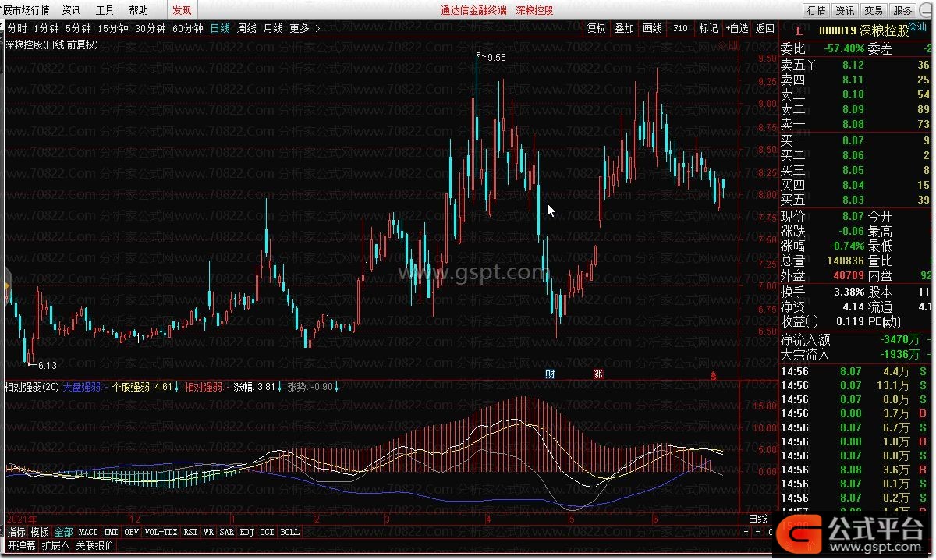Switch indicator to WR
The height and width of the screenshot is (560, 936).
(209, 532)
